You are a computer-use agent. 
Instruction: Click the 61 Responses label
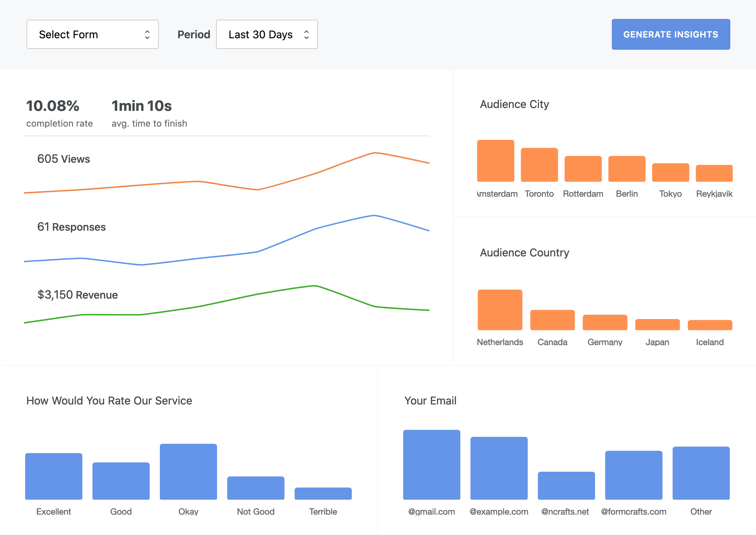pos(72,227)
